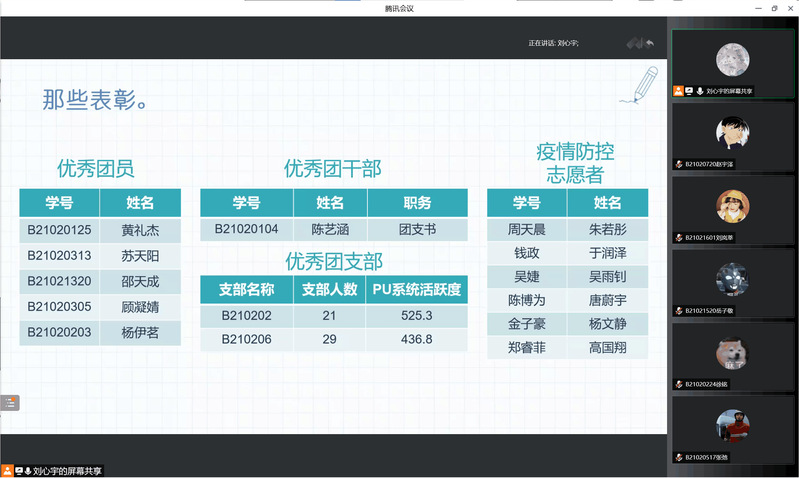
Task: Click screen share icon in bottom-left label
Action: pos(18,470)
